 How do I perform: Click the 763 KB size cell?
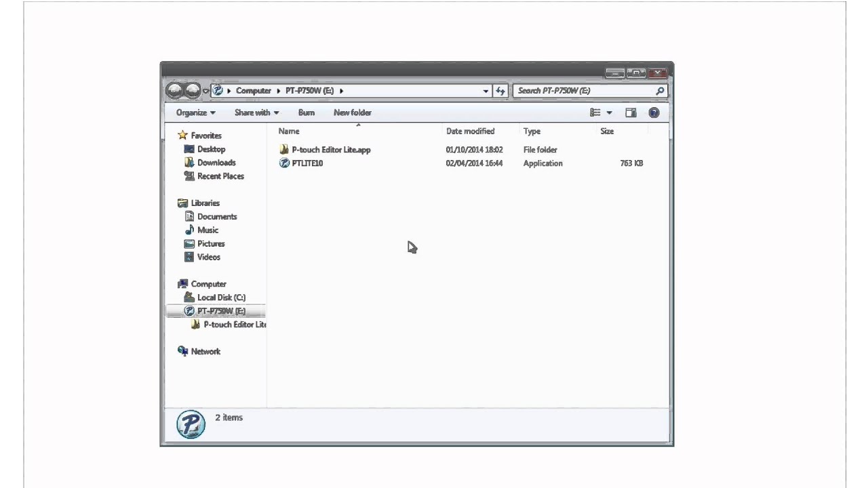click(x=631, y=163)
